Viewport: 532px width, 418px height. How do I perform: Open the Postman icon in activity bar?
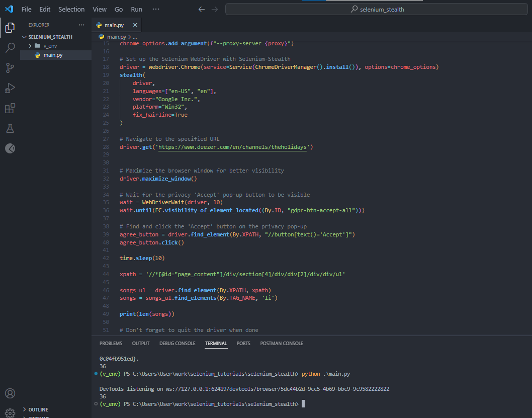click(x=10, y=148)
